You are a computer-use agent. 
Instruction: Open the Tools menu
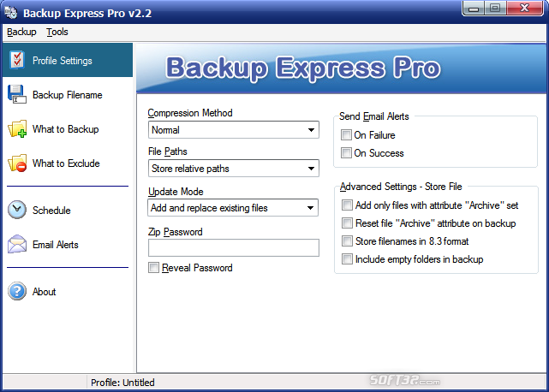click(57, 32)
